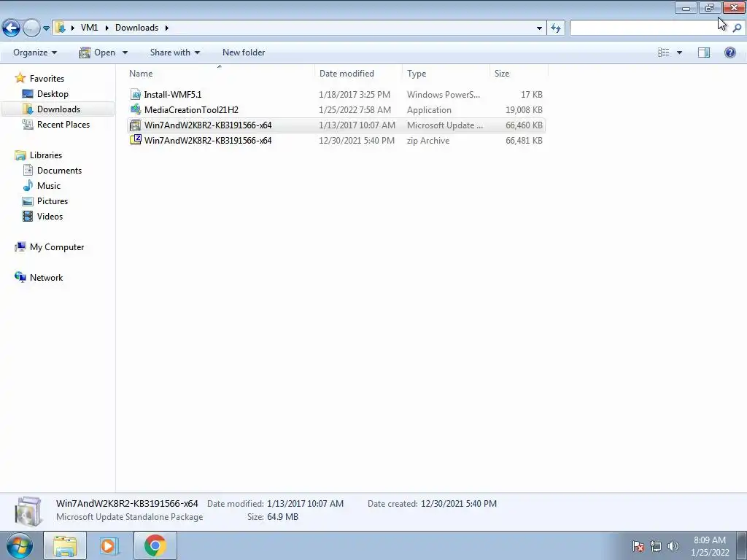Open Desktop in Favorites
Viewport: 747px width, 560px height.
[53, 94]
